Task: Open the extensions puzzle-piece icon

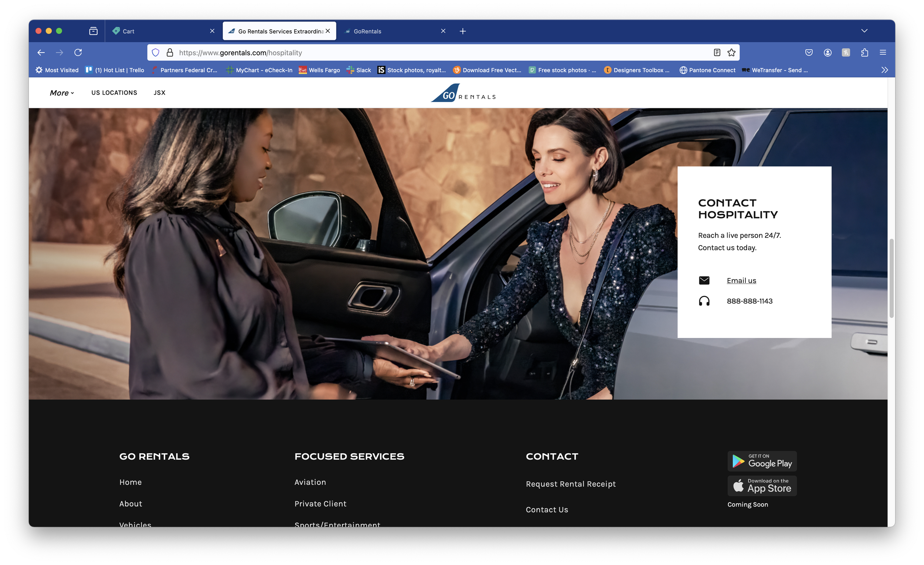Action: pyautogui.click(x=864, y=53)
